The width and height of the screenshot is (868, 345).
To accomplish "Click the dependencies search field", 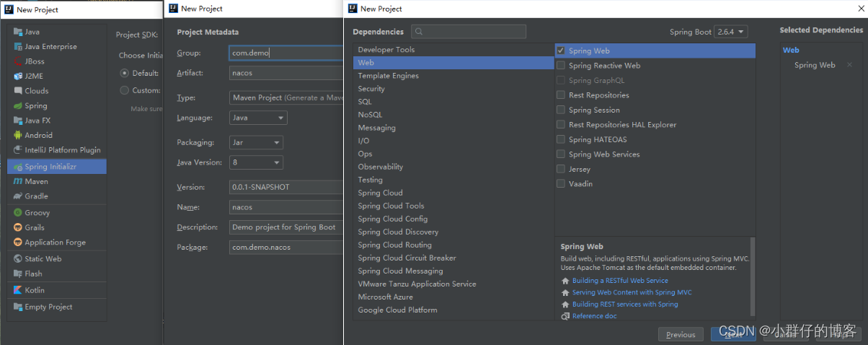I will [x=469, y=32].
